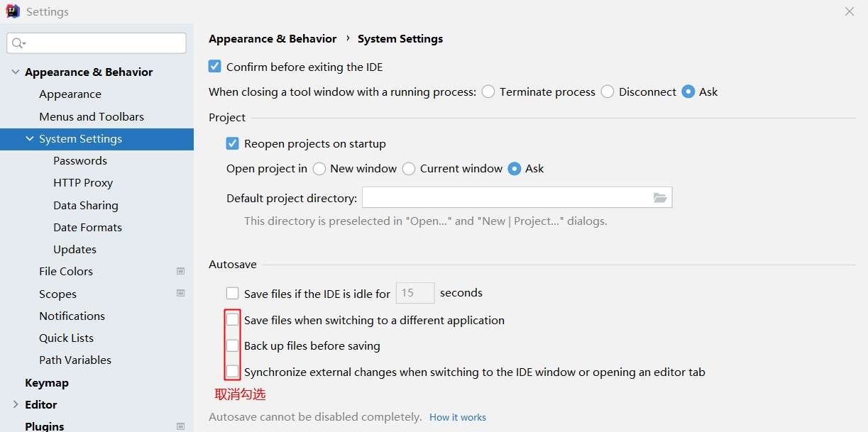
Task: Toggle Reopen projects on startup checkbox
Action: click(233, 143)
